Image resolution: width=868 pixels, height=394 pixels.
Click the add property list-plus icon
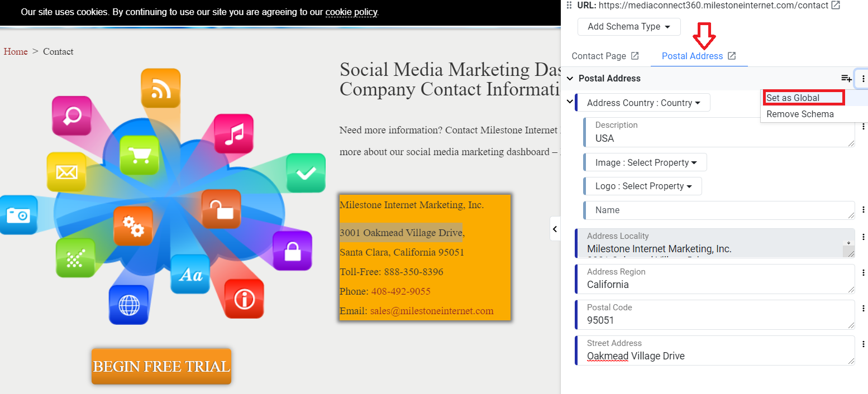(847, 79)
